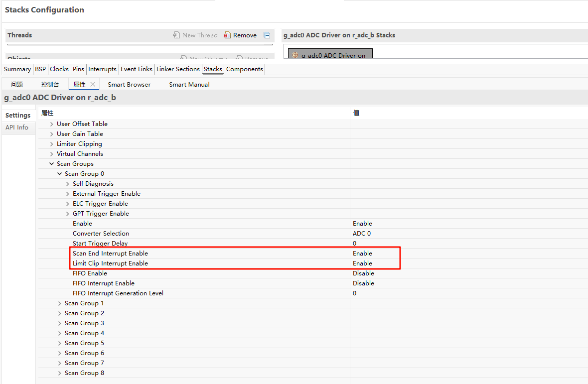Open the Smart Manual tab

click(x=189, y=85)
